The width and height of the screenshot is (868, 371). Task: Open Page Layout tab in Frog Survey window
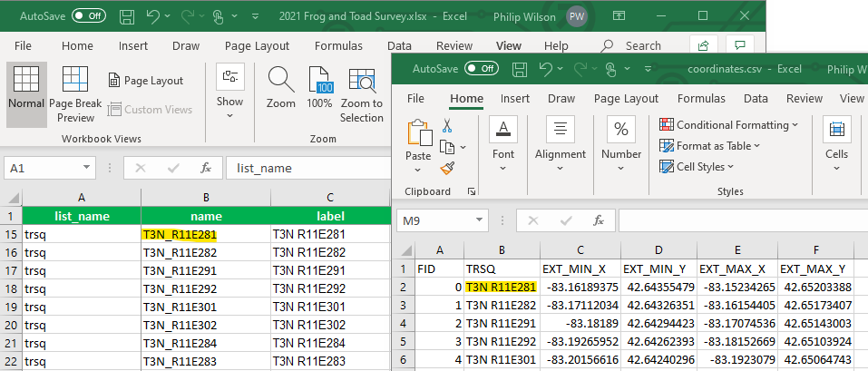tap(257, 45)
